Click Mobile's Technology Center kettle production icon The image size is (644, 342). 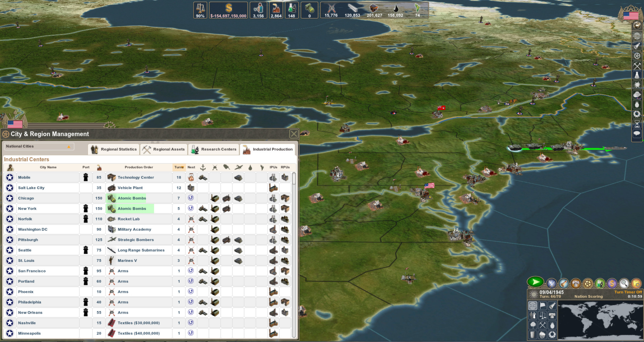tap(191, 177)
